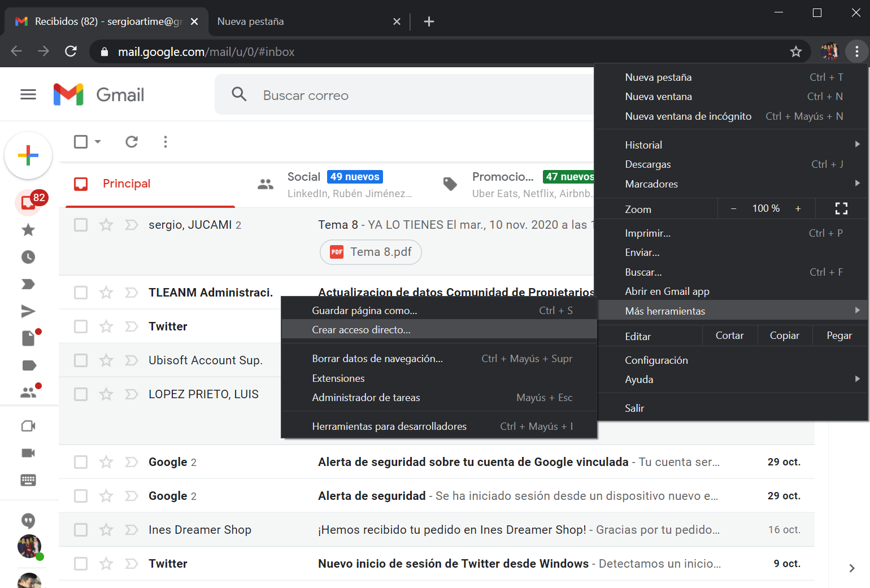Open Chrome profile avatar
The height and width of the screenshot is (588, 870).
coord(829,52)
